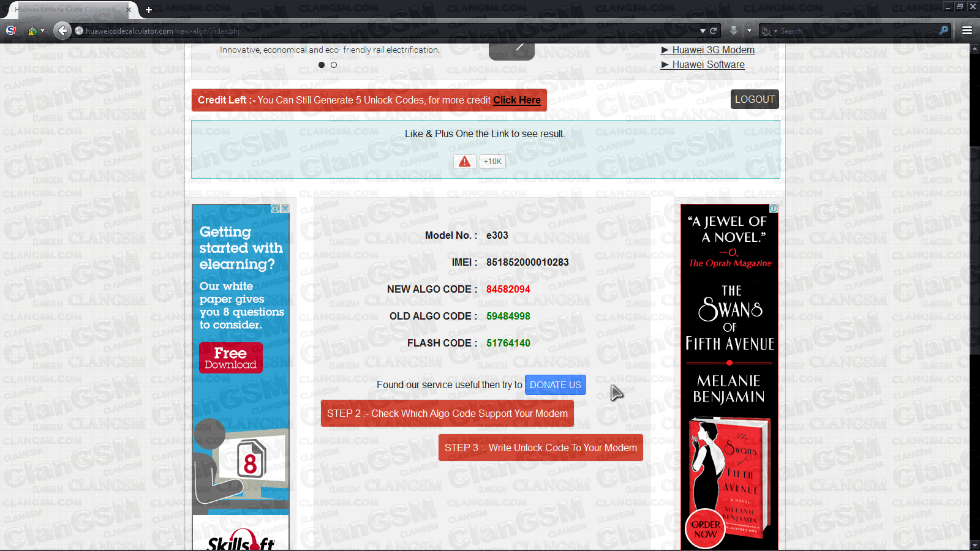Click the old algo code 59484998

[x=508, y=317]
